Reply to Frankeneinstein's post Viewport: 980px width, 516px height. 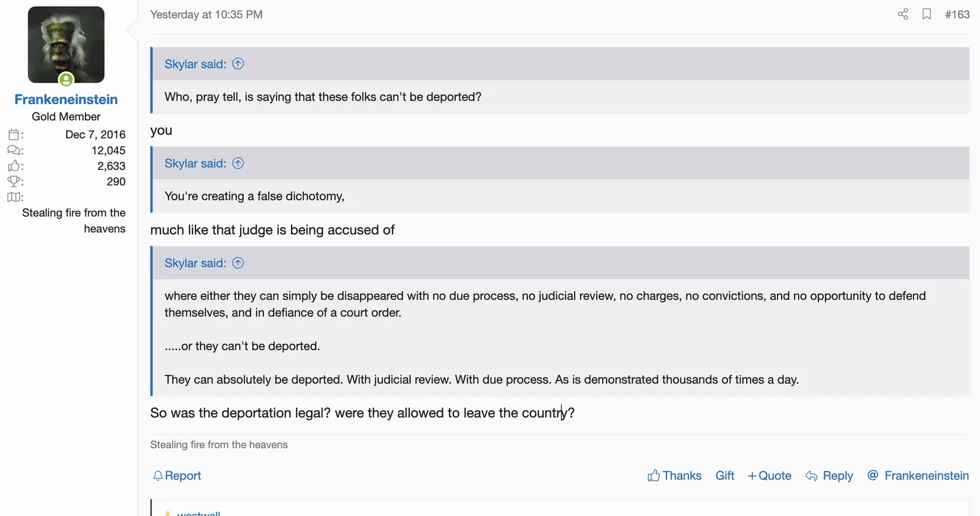829,476
